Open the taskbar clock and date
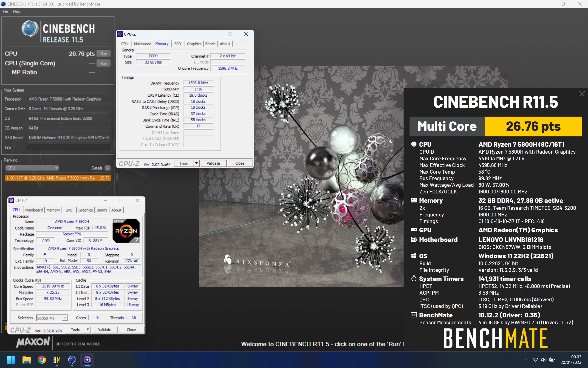Screen dimensions: 588x368 pyautogui.click(x=571, y=359)
